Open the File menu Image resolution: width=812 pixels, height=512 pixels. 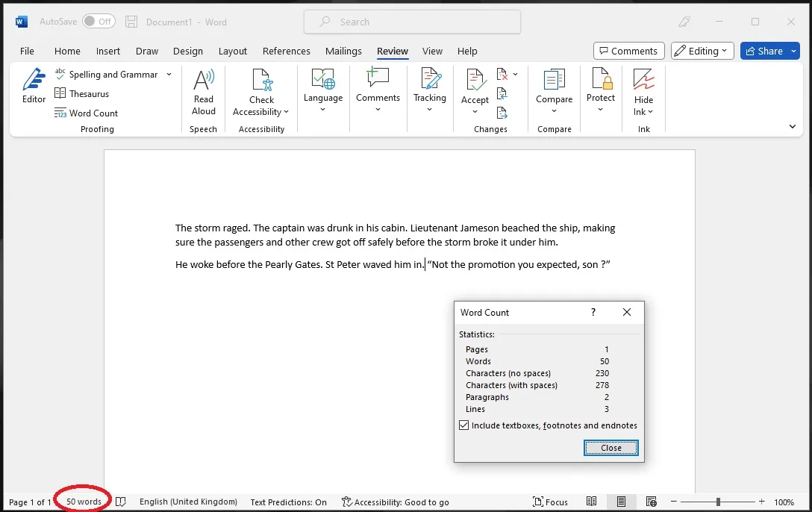click(x=27, y=51)
